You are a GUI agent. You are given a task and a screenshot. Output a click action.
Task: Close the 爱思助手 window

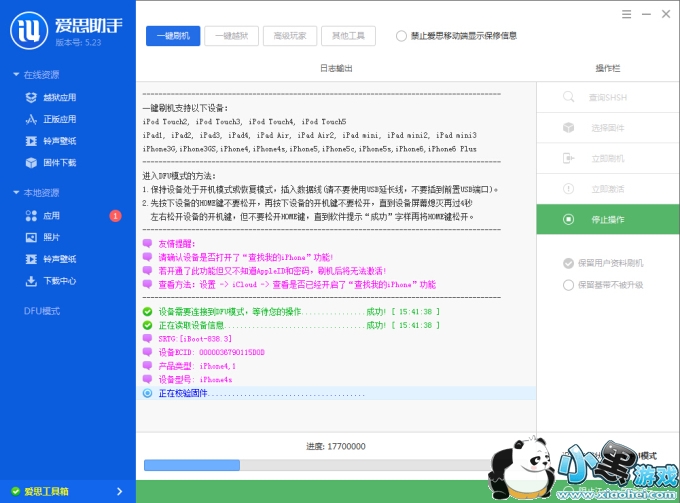point(666,14)
